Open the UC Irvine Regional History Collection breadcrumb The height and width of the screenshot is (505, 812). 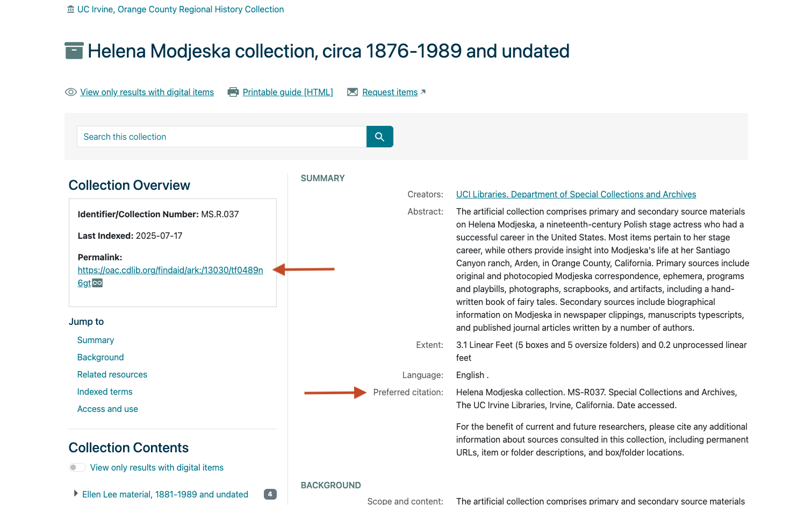180,9
